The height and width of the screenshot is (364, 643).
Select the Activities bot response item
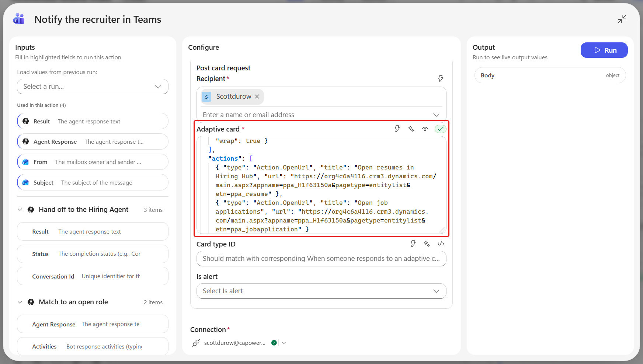click(x=93, y=346)
